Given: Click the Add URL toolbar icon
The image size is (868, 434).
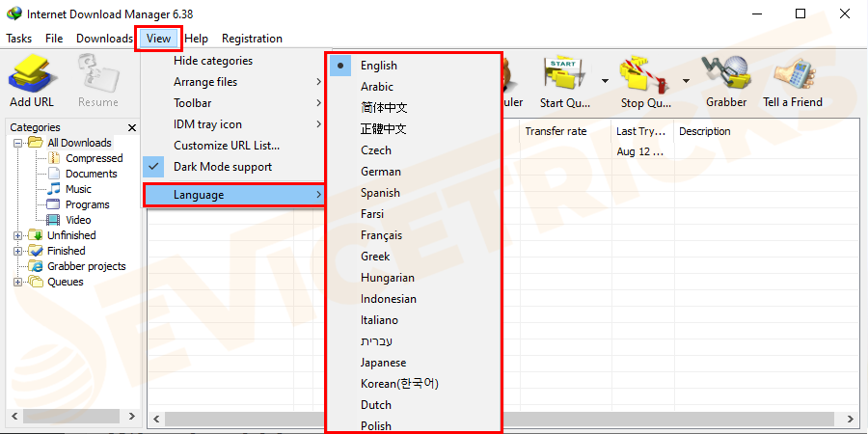Looking at the screenshot, I should [x=32, y=73].
